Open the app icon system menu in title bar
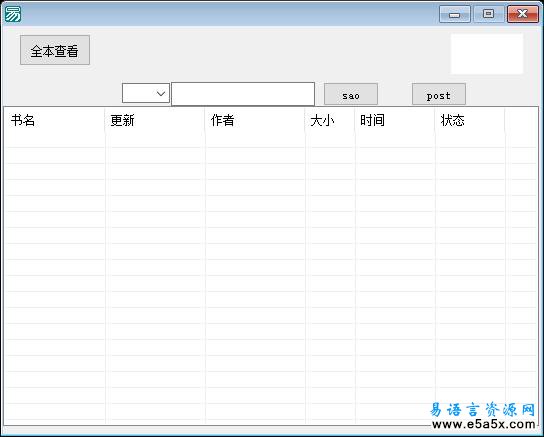This screenshot has height=437, width=544. 13,14
